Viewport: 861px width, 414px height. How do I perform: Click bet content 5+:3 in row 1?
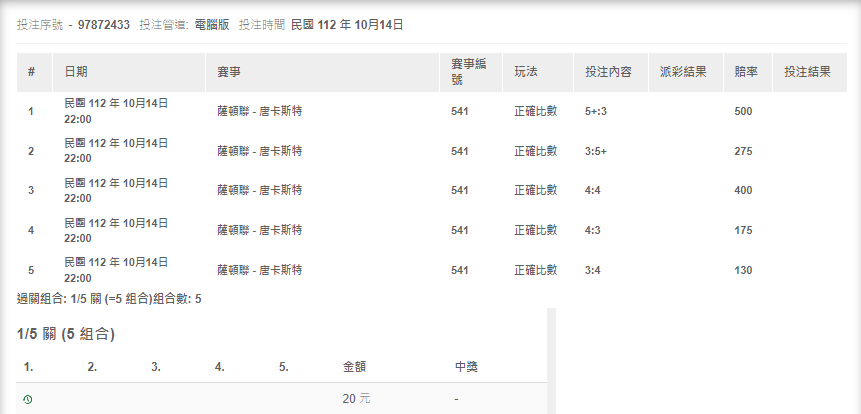596,111
